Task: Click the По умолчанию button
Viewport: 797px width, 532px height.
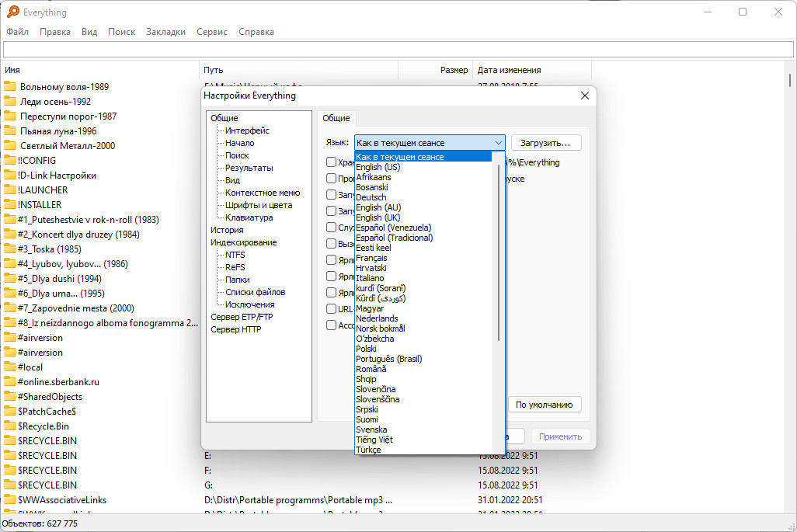Action: click(x=545, y=405)
